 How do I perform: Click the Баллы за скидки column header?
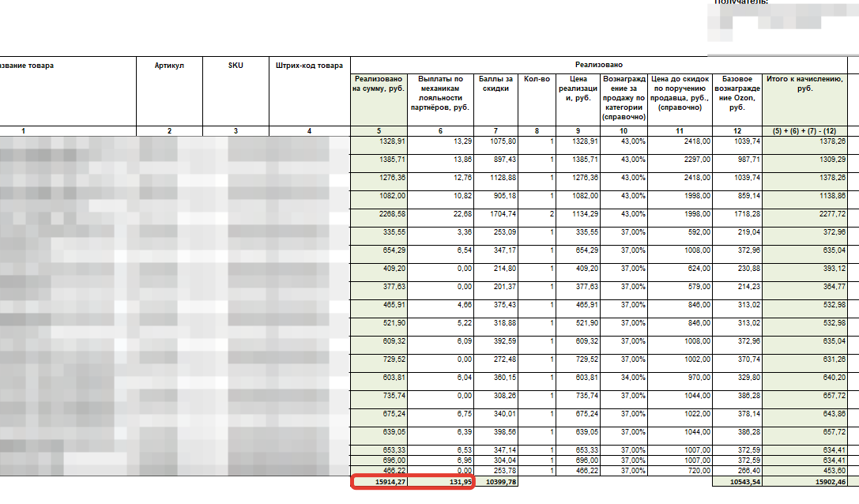496,84
